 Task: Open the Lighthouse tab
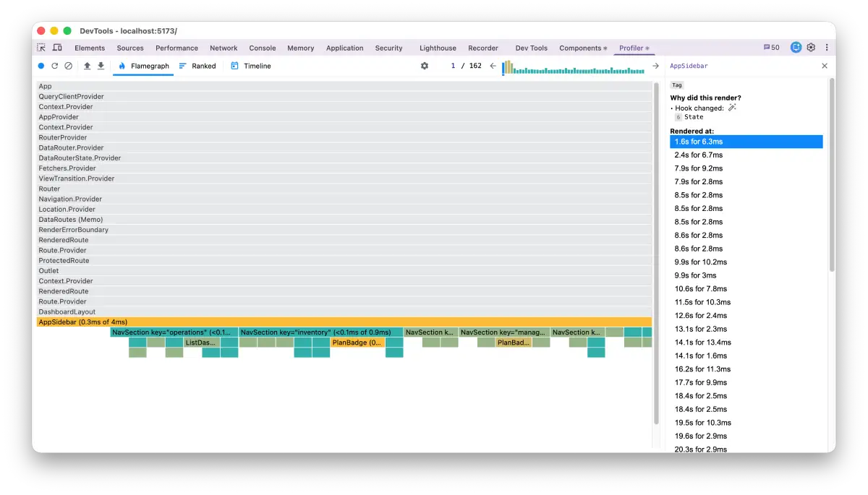pyautogui.click(x=438, y=48)
